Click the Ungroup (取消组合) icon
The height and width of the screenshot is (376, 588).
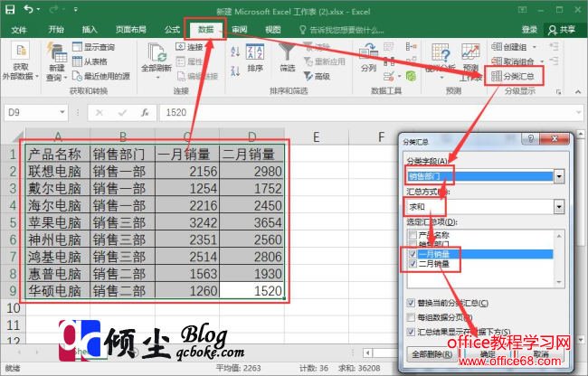coord(497,61)
